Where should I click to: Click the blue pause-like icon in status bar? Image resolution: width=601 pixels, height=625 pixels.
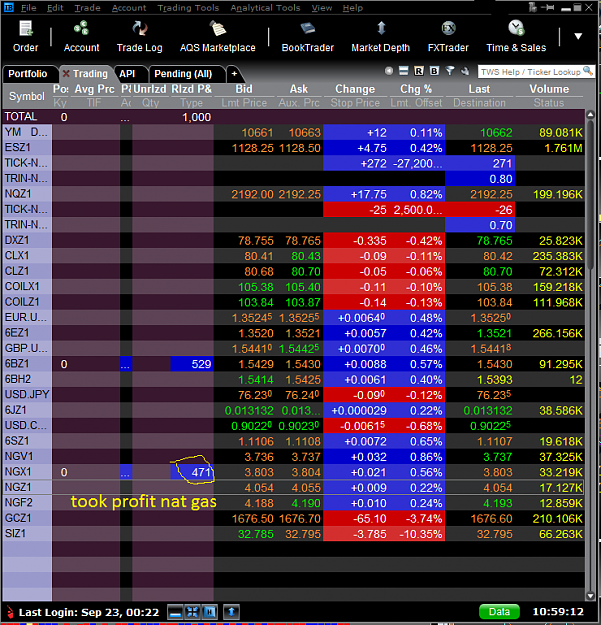point(210,612)
